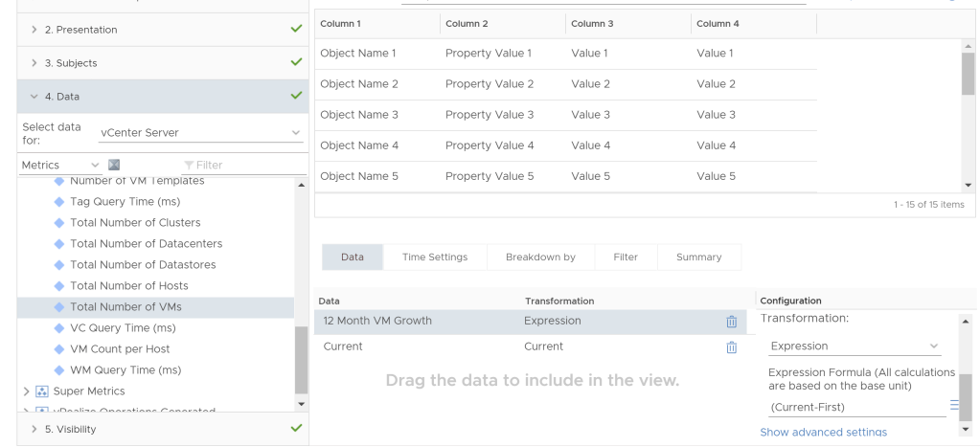Click the Expression Formula input field
This screenshot has height=447, width=980.
[855, 408]
